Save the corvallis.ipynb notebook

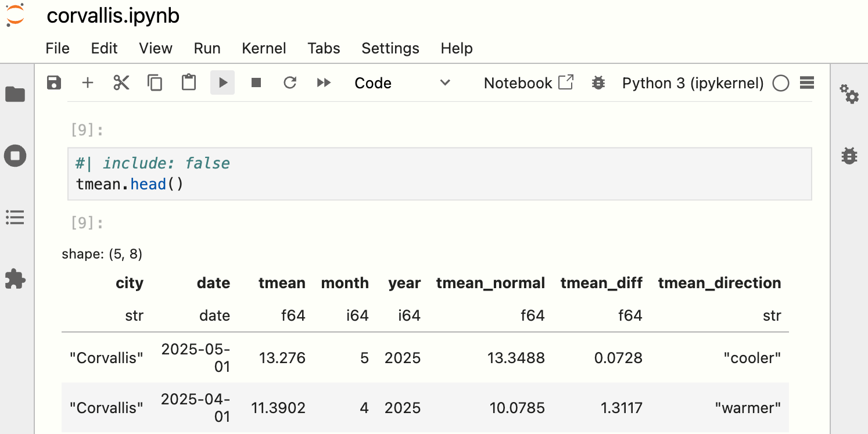pos(53,83)
